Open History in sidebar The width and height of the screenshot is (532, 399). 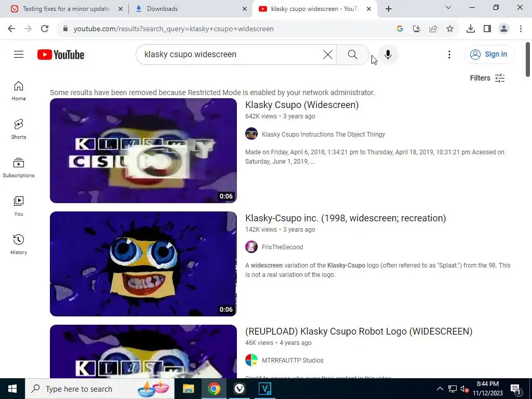pos(19,244)
